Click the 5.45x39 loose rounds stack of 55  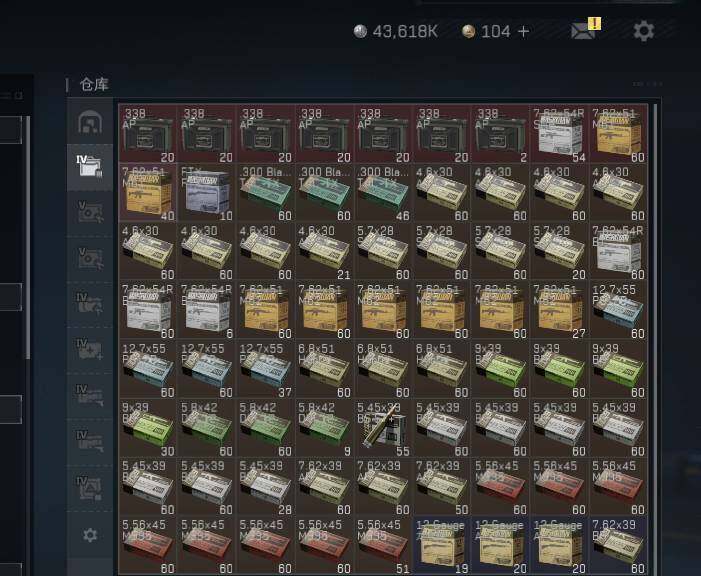(x=383, y=428)
